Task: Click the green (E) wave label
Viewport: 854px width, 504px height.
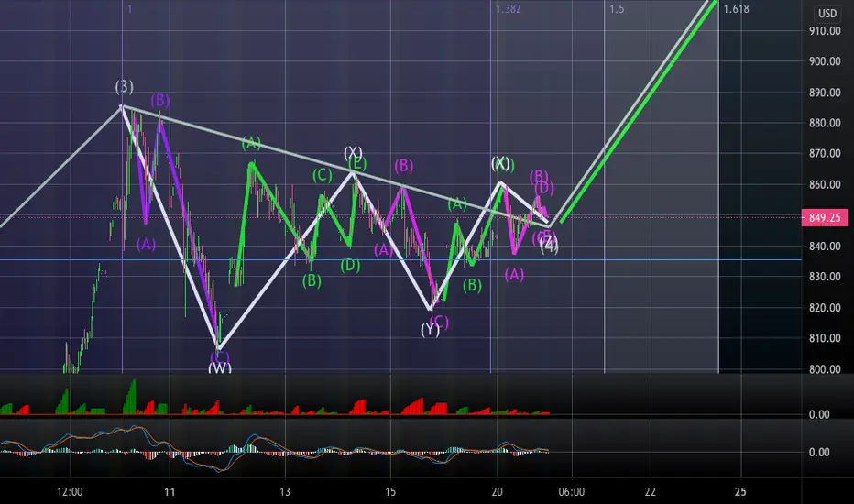Action: pyautogui.click(x=358, y=163)
